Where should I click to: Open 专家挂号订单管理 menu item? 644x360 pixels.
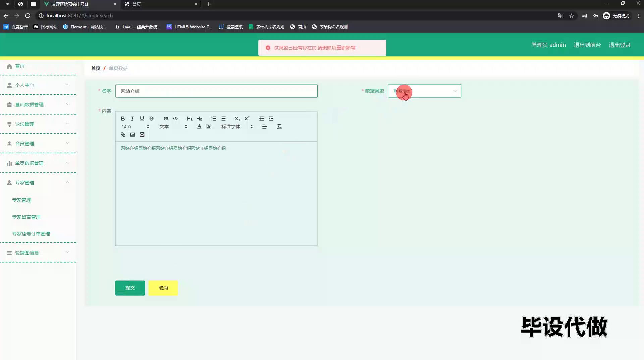tap(31, 234)
